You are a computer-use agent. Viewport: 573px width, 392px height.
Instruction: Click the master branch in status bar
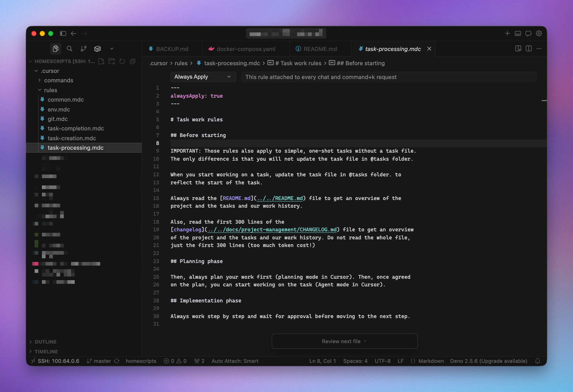102,361
